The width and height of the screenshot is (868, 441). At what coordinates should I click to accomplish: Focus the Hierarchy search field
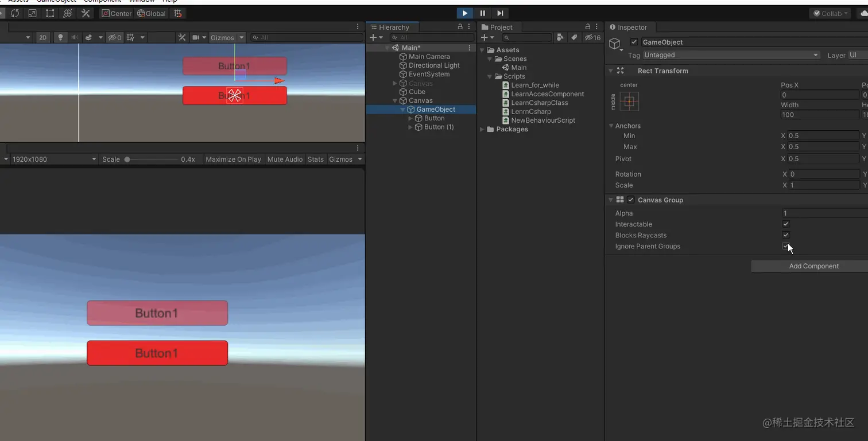[432, 37]
